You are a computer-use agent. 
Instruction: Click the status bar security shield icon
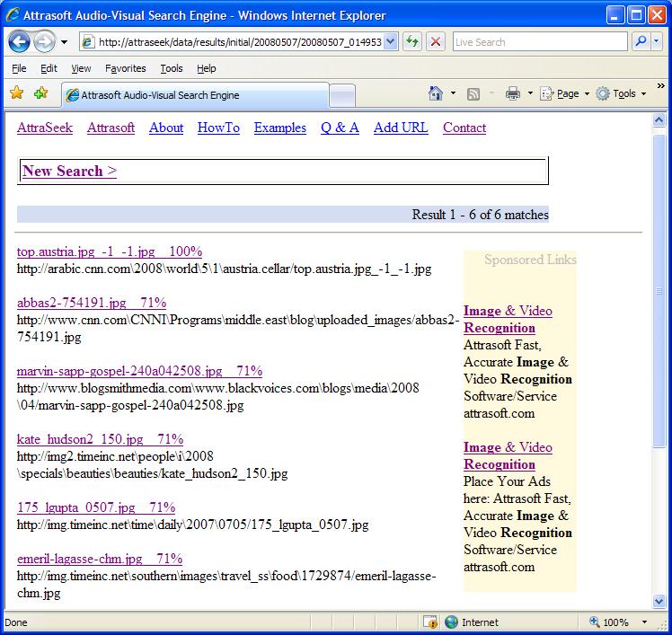(x=429, y=622)
